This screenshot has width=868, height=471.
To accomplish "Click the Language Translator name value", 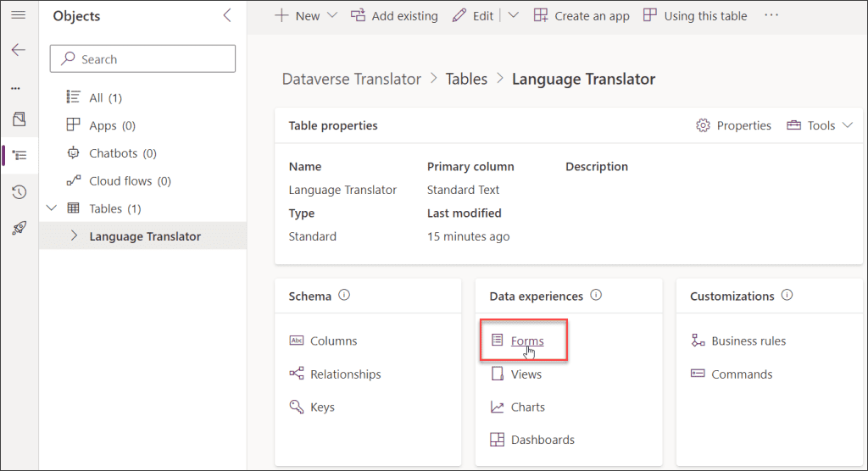I will point(342,190).
